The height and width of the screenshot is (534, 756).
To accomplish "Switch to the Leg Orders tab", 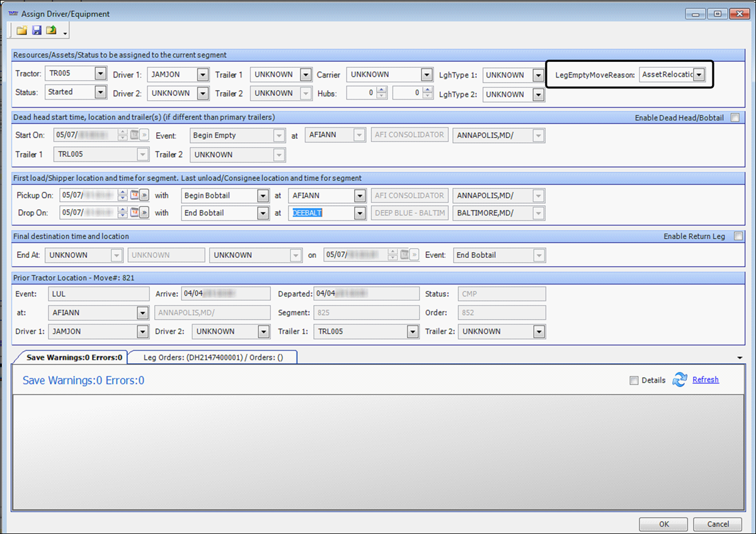I will 212,357.
